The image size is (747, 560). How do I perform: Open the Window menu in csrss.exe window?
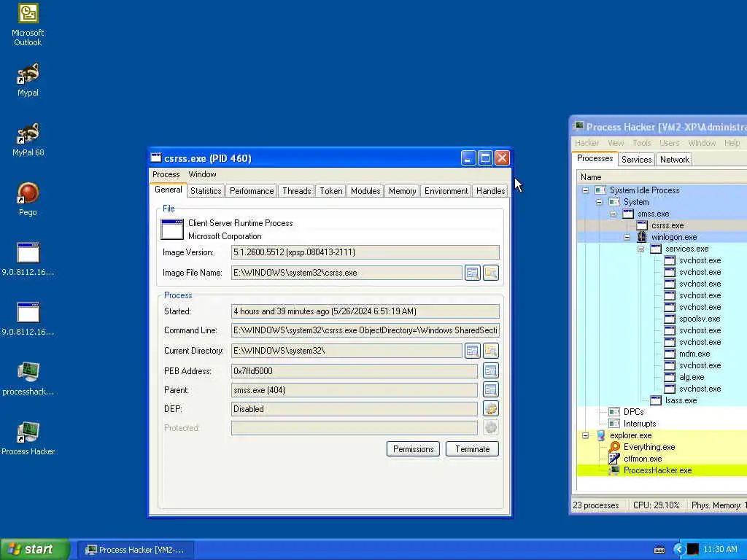(202, 174)
